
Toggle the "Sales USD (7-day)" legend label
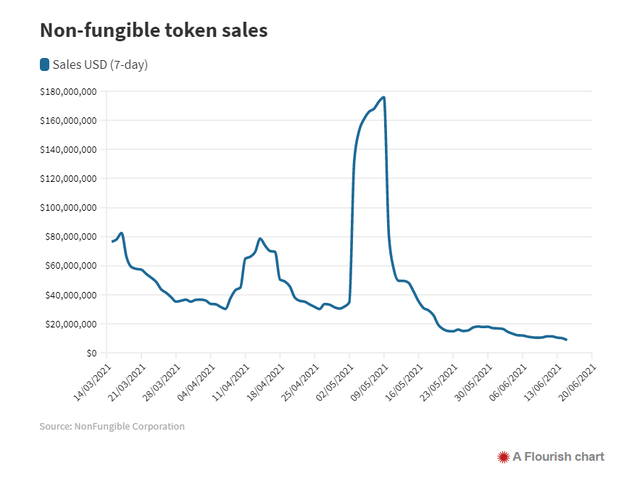coord(100,65)
